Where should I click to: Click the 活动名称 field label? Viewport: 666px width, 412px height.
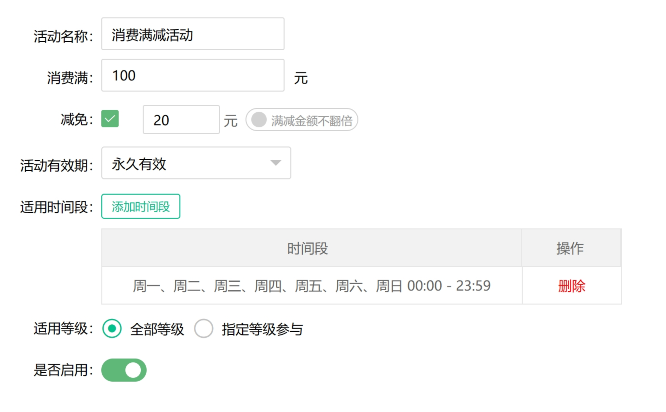point(62,35)
